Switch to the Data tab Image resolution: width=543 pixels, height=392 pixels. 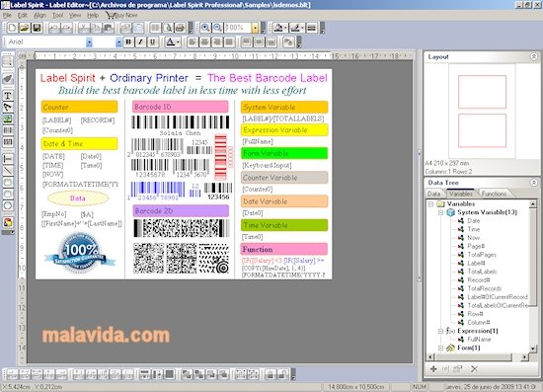pyautogui.click(x=434, y=194)
